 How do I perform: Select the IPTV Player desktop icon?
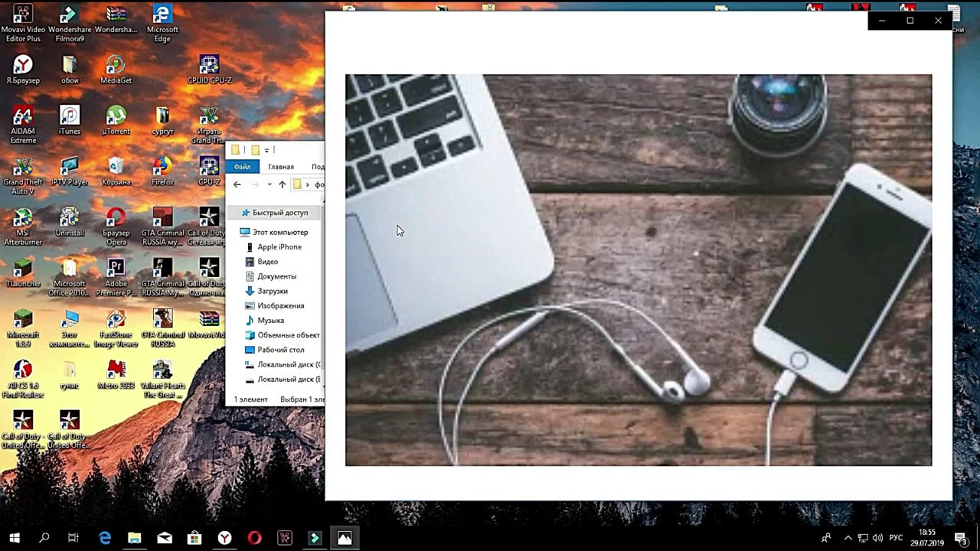[x=70, y=171]
